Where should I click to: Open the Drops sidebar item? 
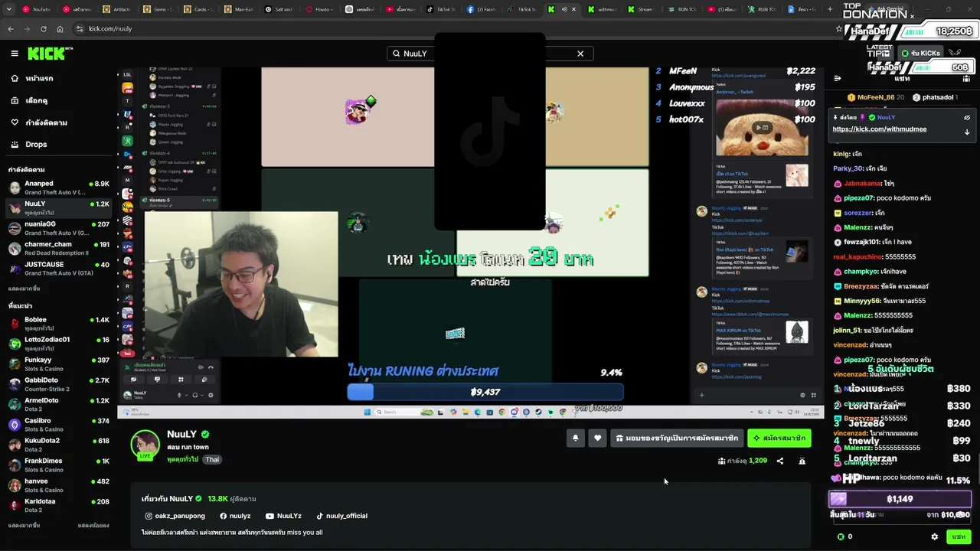58,144
